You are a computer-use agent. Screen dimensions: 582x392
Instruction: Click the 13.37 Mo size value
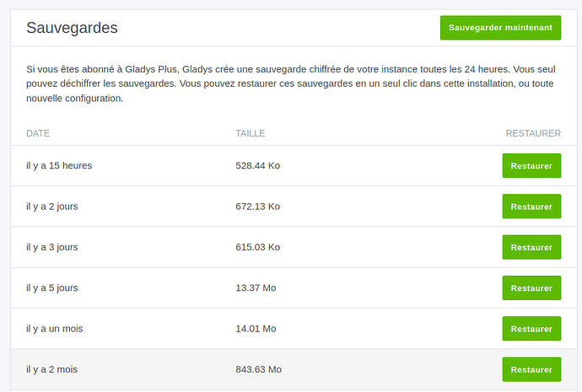[x=256, y=287]
